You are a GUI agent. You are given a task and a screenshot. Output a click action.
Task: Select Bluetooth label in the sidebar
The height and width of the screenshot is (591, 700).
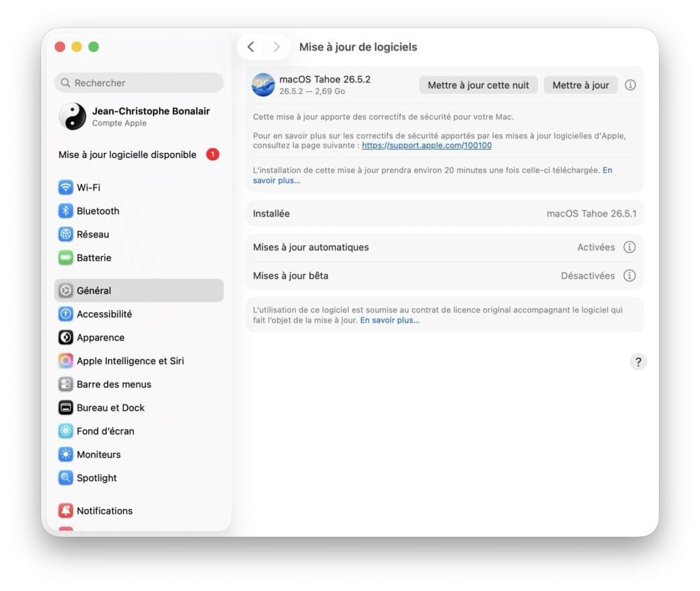98,211
